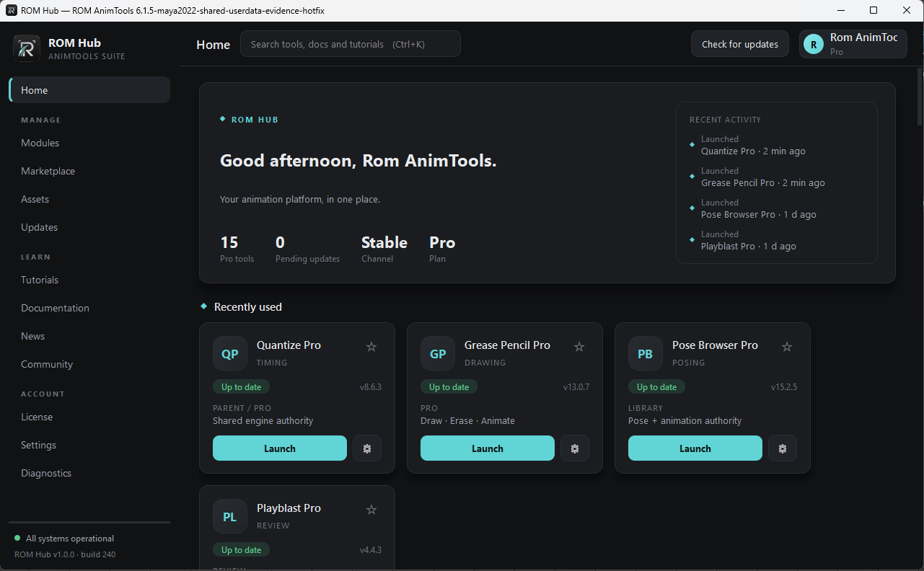The image size is (924, 571).
Task: Click the Up to date badge on Quantize Pro
Action: click(241, 387)
